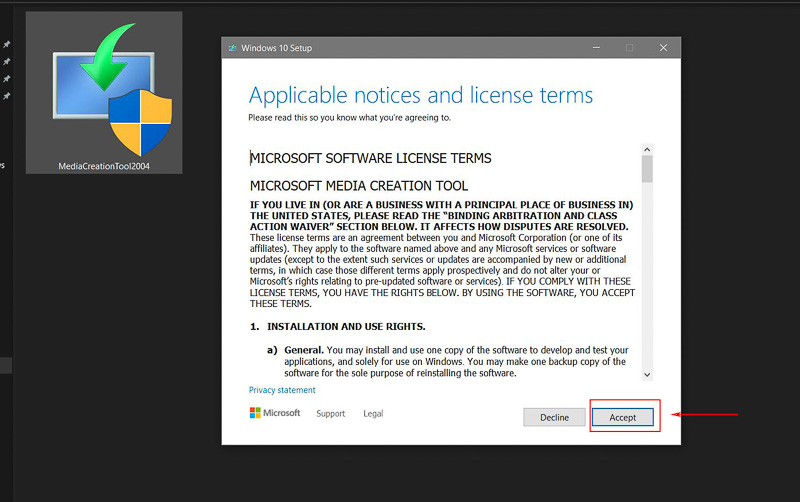Click the license scrollbar up arrow

click(647, 149)
